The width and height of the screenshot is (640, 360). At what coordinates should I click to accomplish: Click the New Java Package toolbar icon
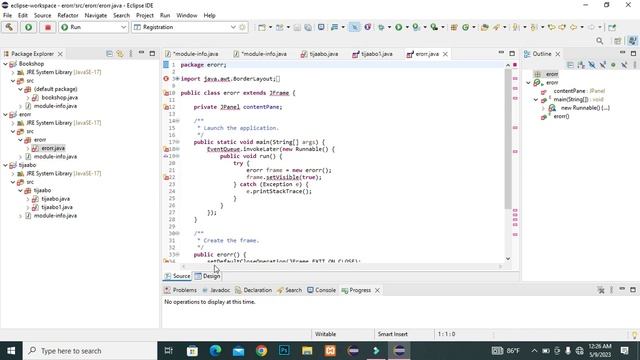[454, 27]
